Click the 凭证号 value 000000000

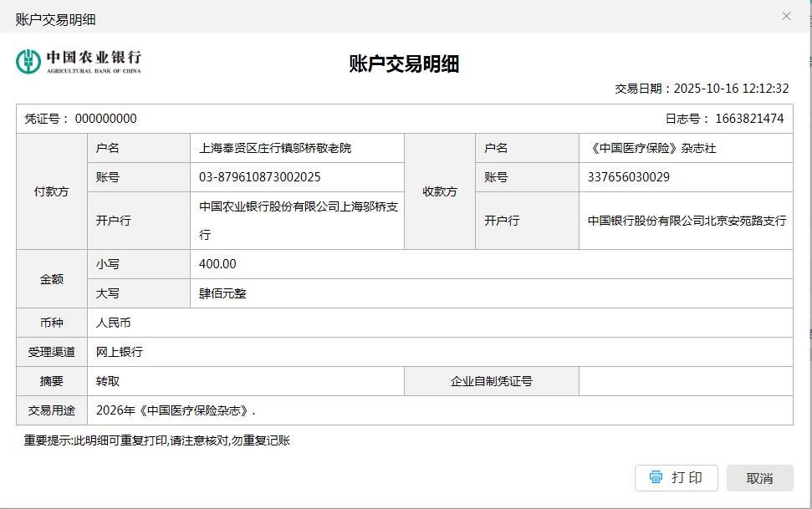coord(105,119)
